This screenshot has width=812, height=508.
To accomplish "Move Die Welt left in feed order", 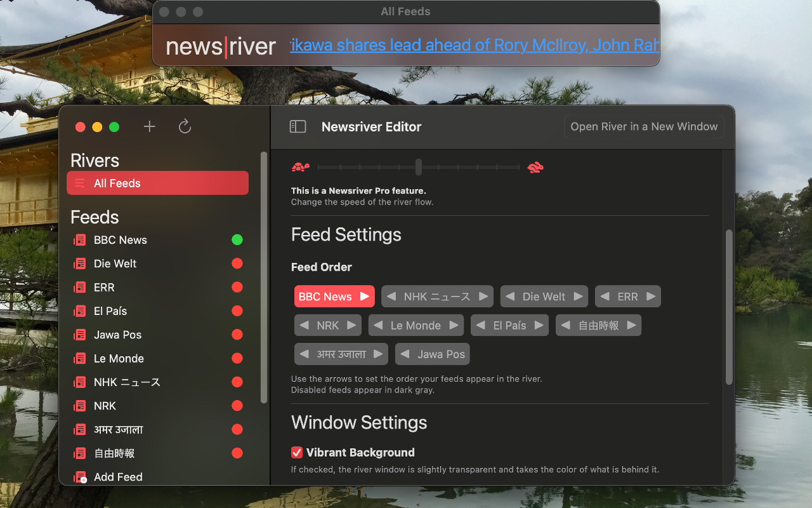I will click(510, 297).
